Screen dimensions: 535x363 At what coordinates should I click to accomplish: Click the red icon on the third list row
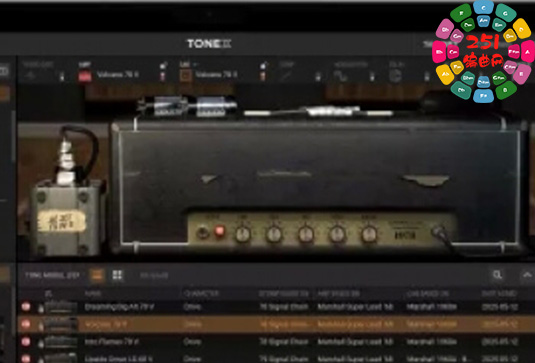point(26,342)
